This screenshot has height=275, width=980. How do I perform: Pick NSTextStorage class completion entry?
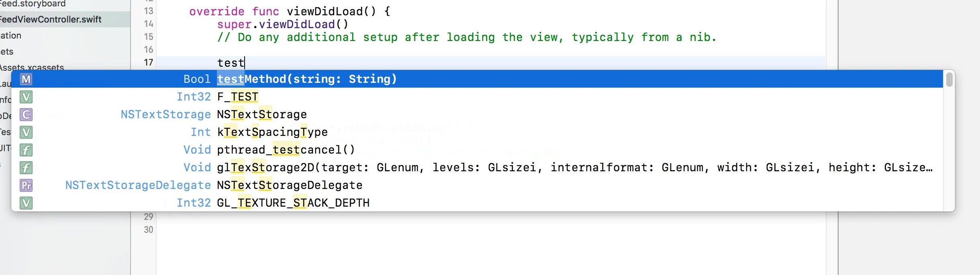coord(477,114)
